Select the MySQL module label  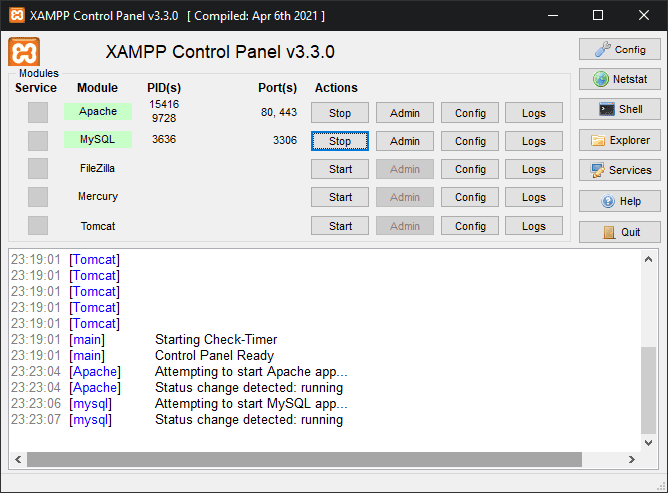(x=98, y=139)
